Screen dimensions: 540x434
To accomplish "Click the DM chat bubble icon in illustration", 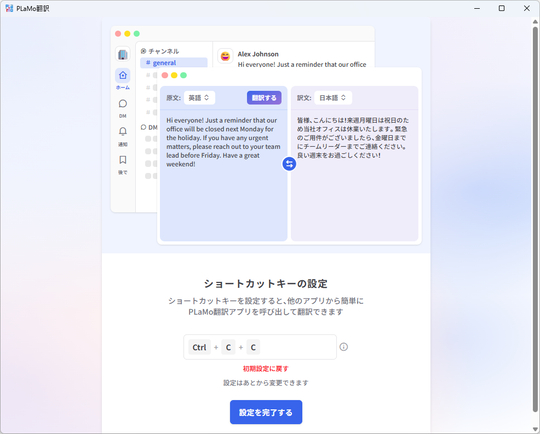I will click(x=123, y=104).
